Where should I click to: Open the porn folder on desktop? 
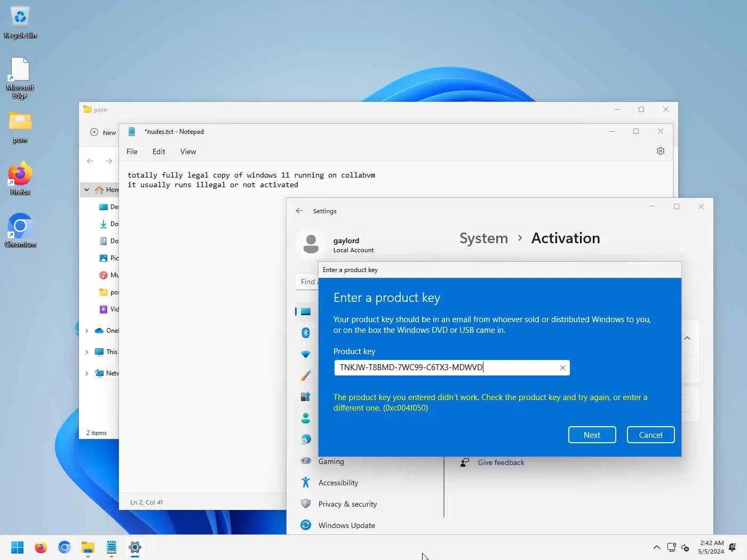(20, 128)
